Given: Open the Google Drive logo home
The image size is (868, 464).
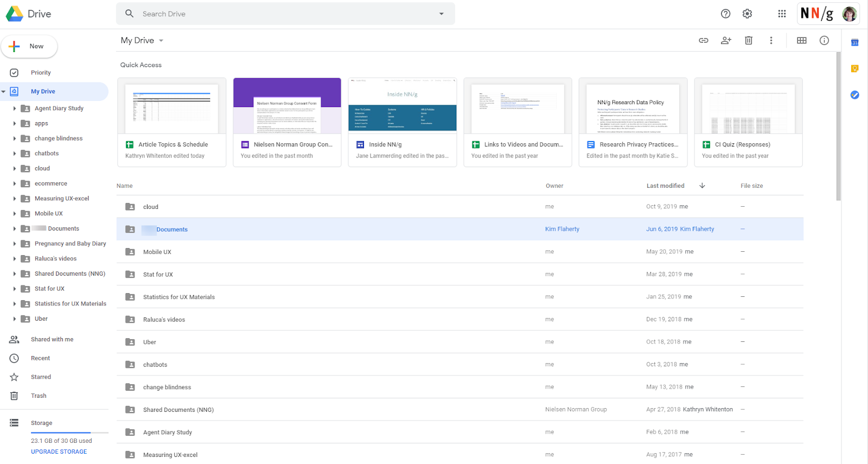Looking at the screenshot, I should (x=28, y=14).
